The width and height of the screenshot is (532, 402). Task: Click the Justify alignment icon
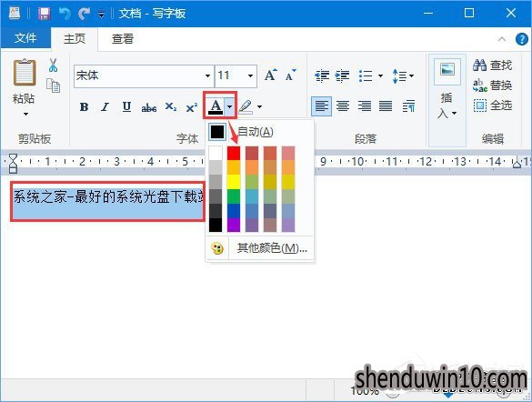386,106
